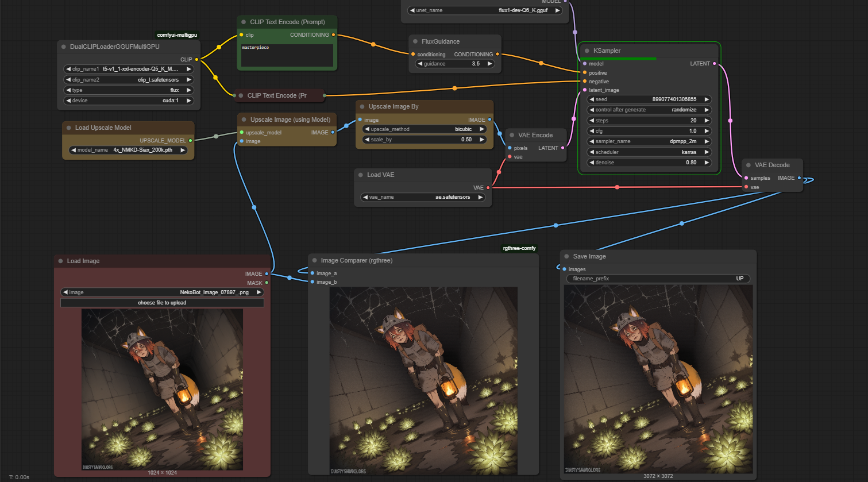The width and height of the screenshot is (868, 482).
Task: Click the seed value 899077401306855
Action: (x=674, y=99)
